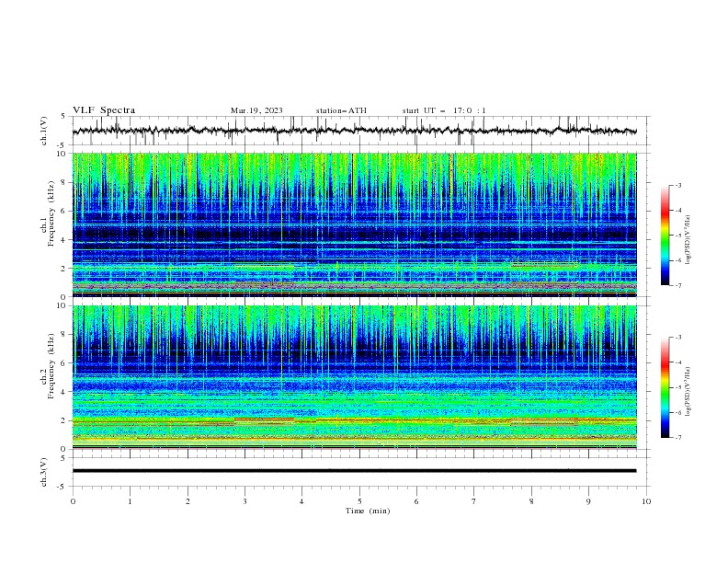The height and width of the screenshot is (563, 728).
Task: Click the "VLF Spectra" title text
Action: point(104,110)
